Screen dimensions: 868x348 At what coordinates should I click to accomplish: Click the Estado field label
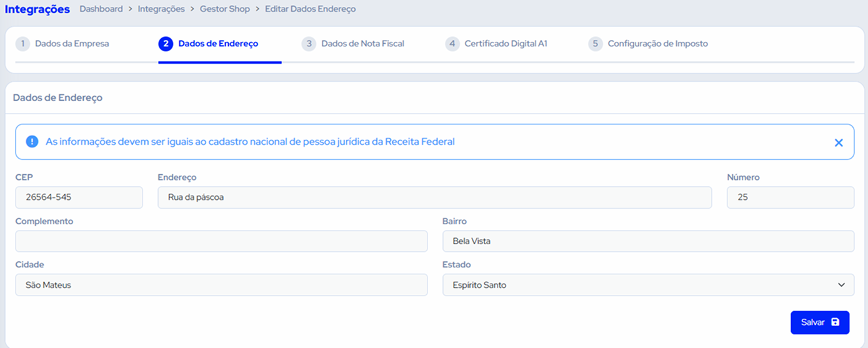pyautogui.click(x=456, y=265)
